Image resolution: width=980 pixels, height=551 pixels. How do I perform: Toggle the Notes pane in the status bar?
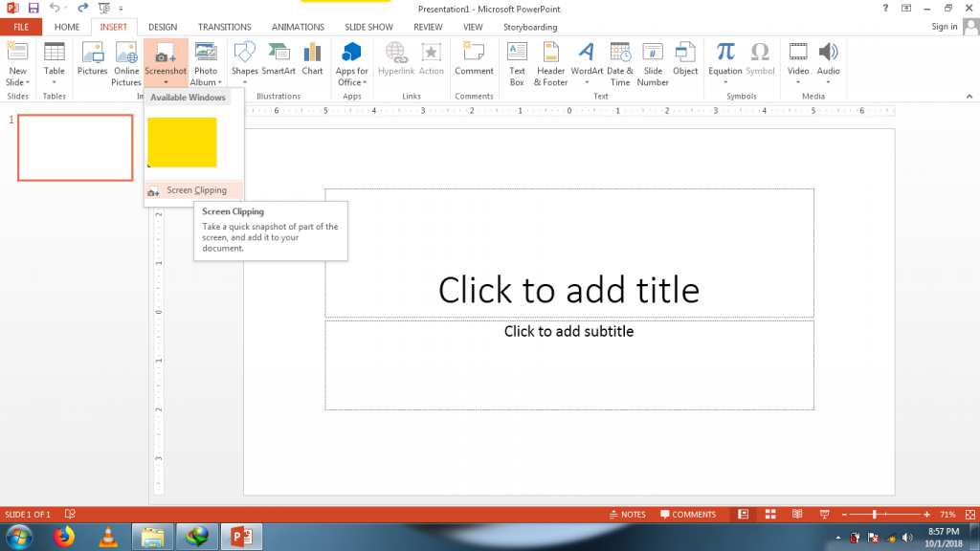(x=627, y=515)
